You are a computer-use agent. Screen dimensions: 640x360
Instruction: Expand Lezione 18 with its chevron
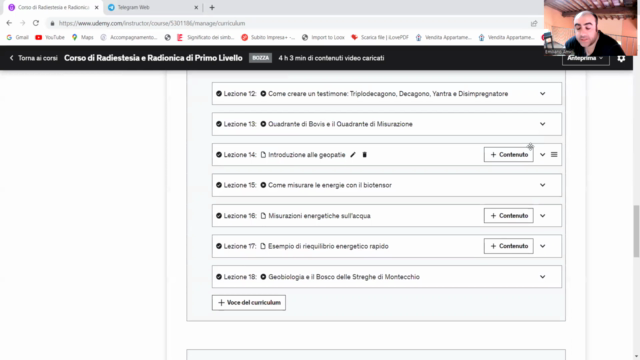click(542, 277)
